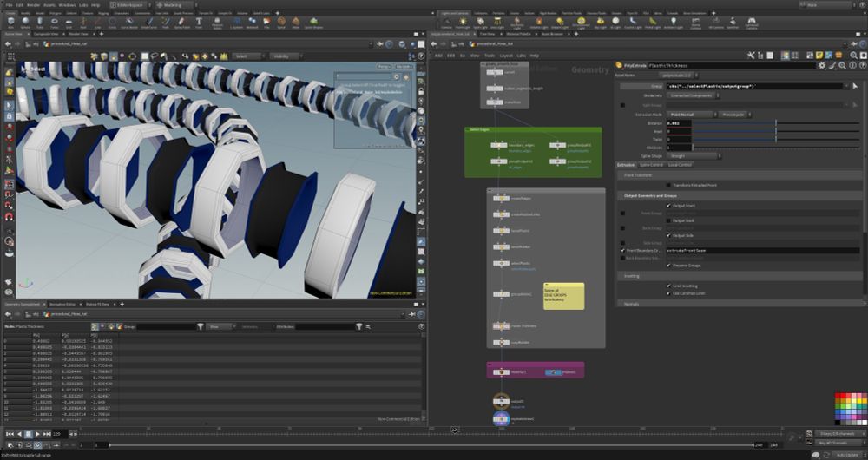Enable Output Back checkbox
Viewport: 868px width, 460px height.
668,220
